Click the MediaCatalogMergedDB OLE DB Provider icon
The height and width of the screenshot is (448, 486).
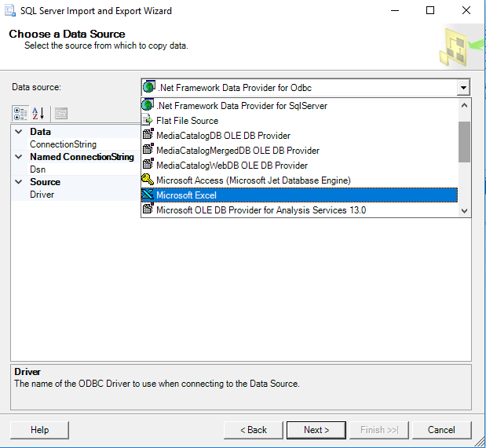[x=148, y=150]
